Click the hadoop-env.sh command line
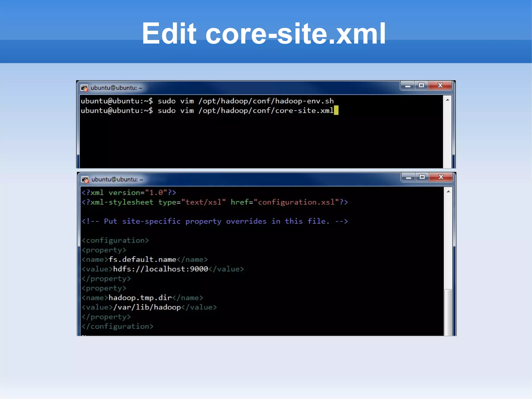The image size is (532, 399). pos(207,101)
